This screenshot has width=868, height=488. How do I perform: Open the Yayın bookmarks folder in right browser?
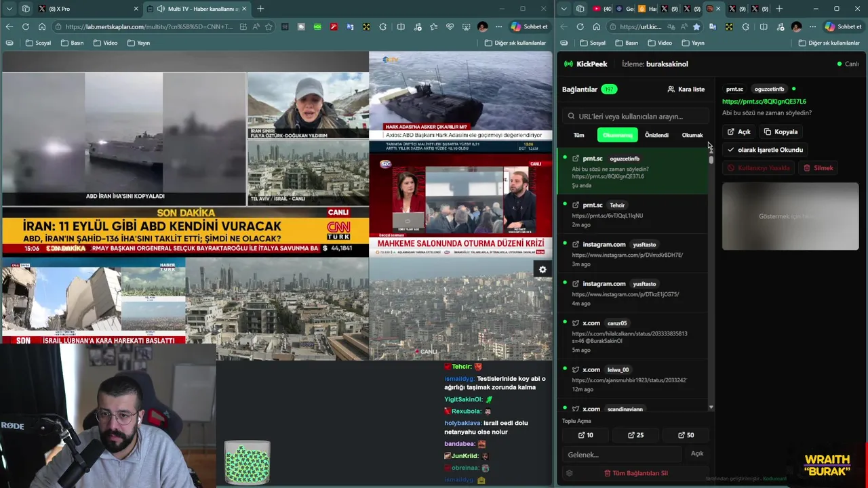tap(692, 43)
